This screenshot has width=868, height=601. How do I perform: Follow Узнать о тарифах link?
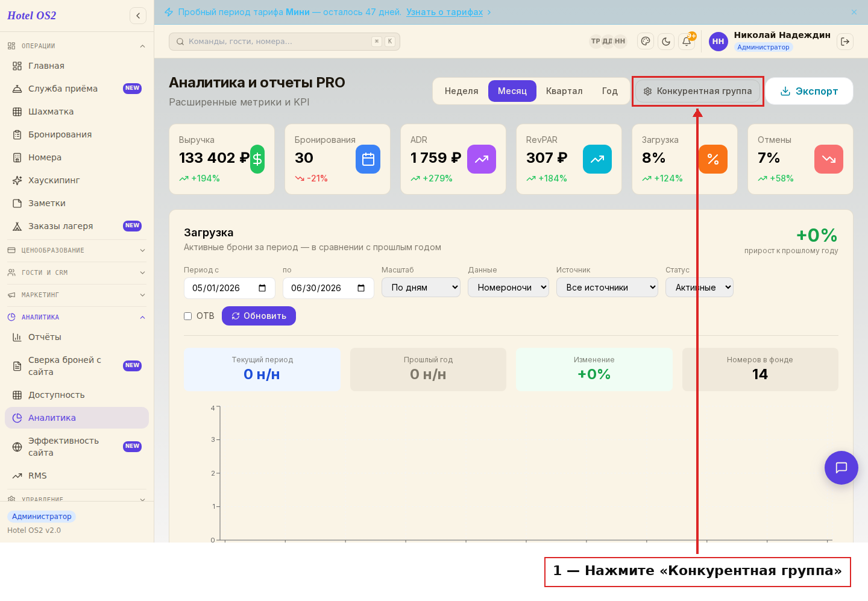pos(444,12)
